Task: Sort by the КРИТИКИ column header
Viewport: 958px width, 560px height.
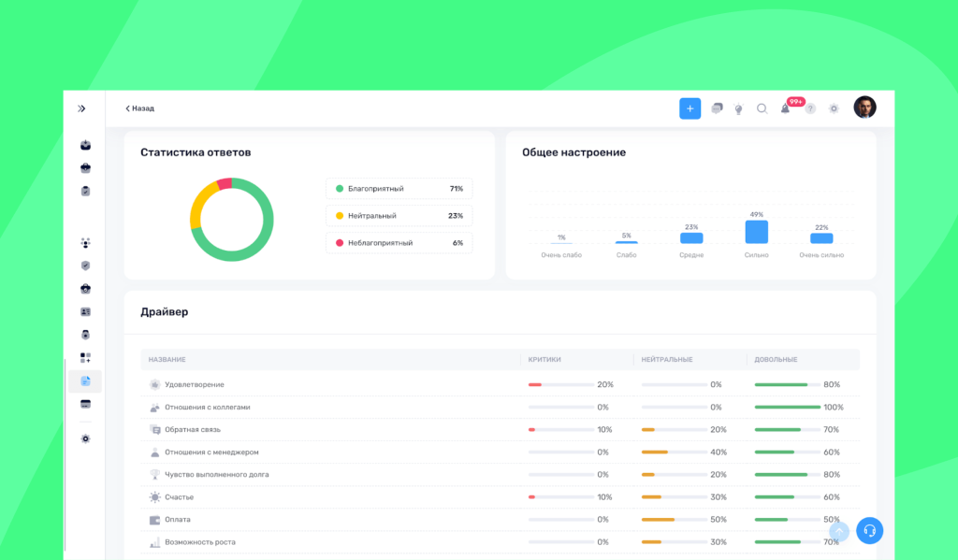Action: click(544, 360)
